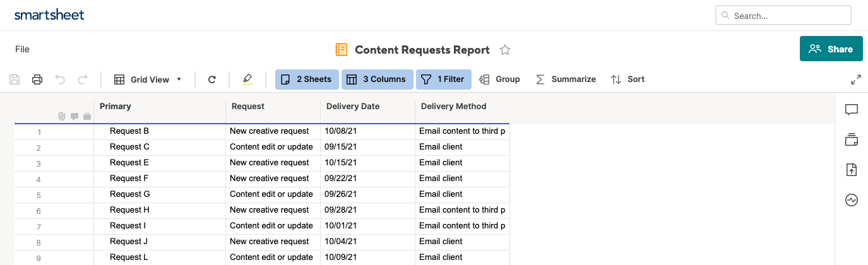Screen dimensions: 868x265
Task: Click the Share button
Action: [831, 49]
